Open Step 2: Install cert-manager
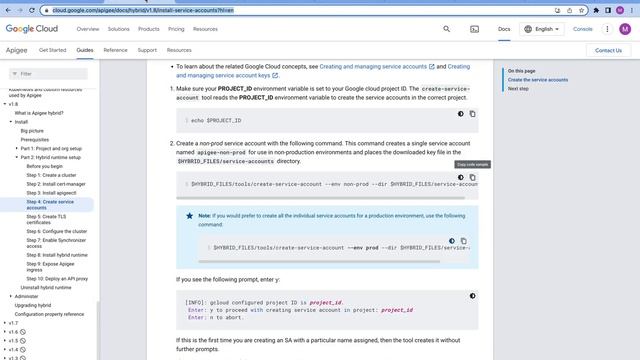The image size is (640, 360). coord(56,184)
